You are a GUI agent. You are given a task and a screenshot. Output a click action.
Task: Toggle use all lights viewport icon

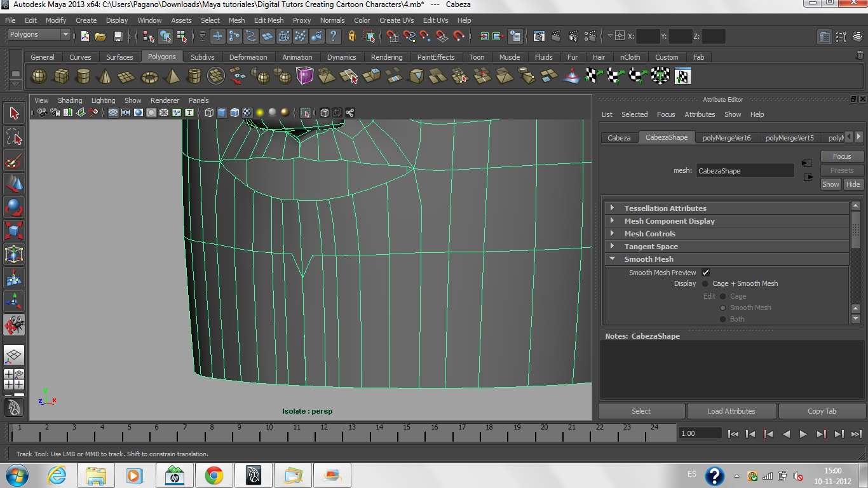click(x=260, y=112)
